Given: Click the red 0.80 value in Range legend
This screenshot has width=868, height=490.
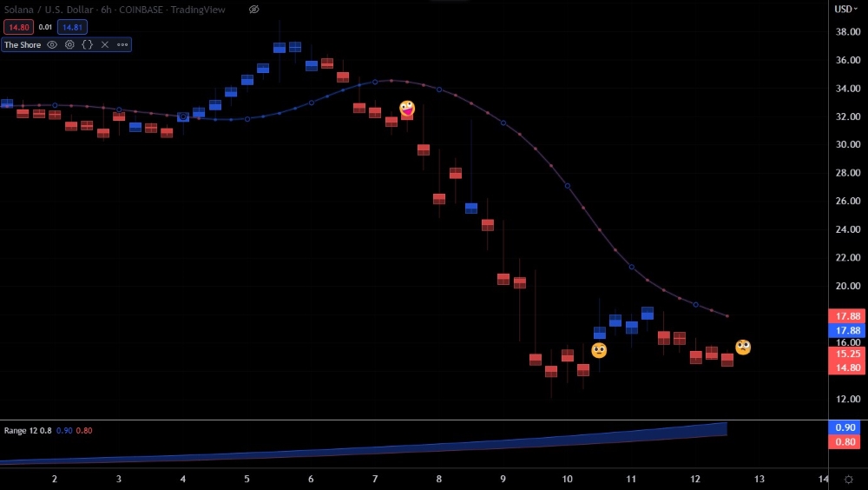Looking at the screenshot, I should tap(84, 431).
